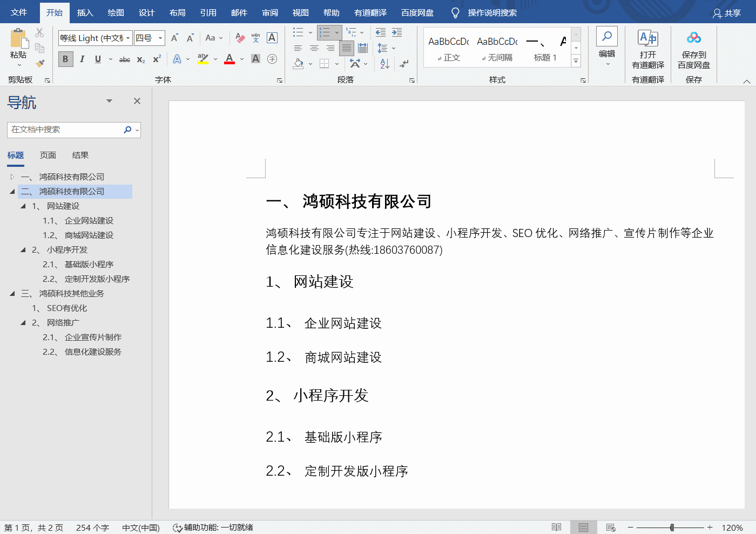The width and height of the screenshot is (756, 534).
Task: Apply the 无间隔 style
Action: [x=497, y=48]
